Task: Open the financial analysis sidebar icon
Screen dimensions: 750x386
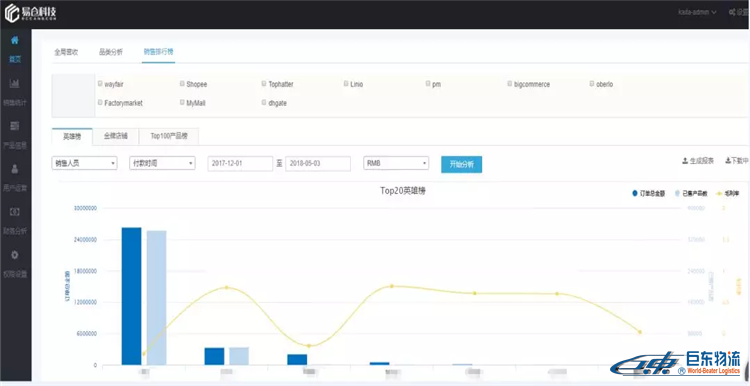Action: click(x=15, y=211)
